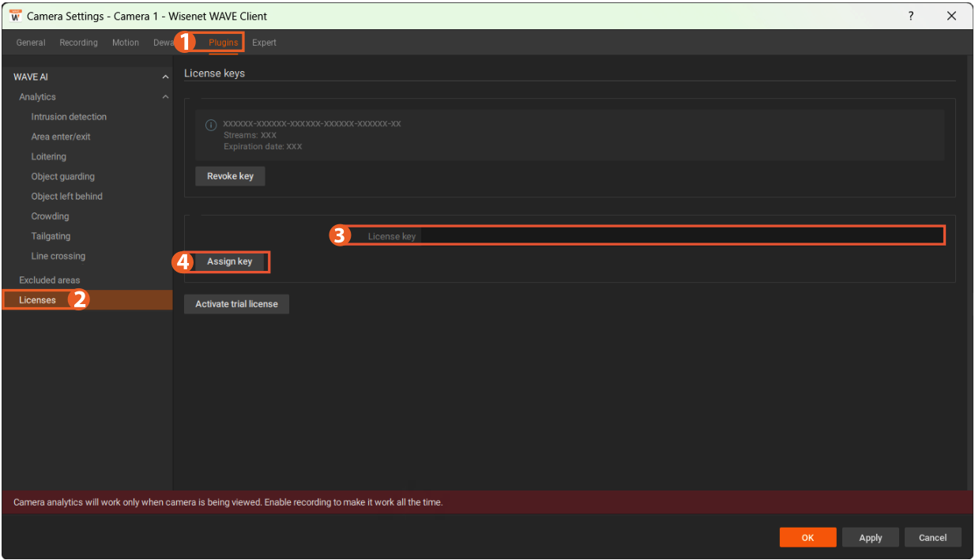
Task: Open Object guarding settings
Action: coord(62,176)
